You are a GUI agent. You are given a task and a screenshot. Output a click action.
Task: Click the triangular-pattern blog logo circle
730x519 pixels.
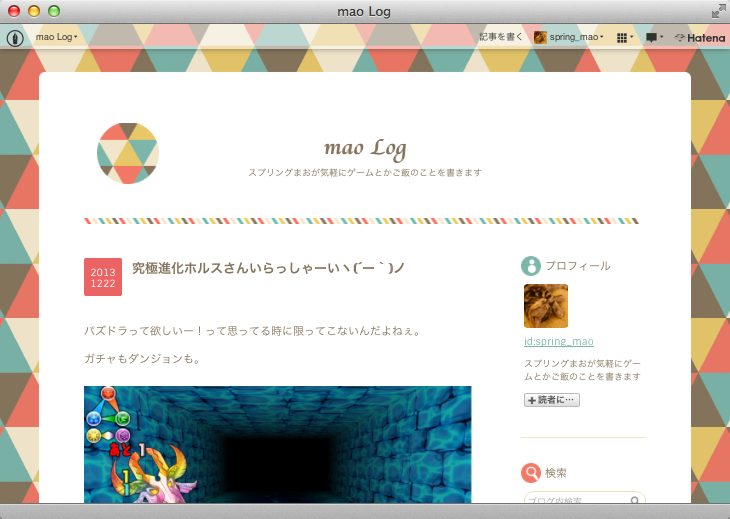tap(128, 153)
